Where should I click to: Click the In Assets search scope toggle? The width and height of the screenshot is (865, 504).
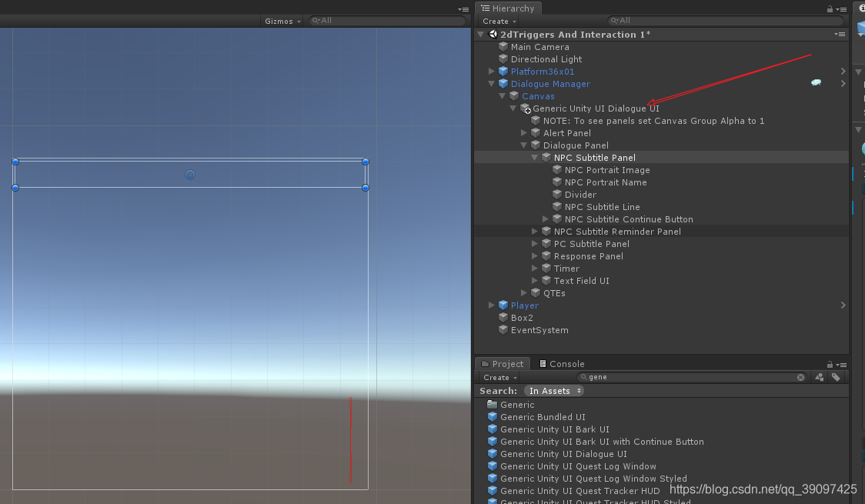tap(553, 391)
